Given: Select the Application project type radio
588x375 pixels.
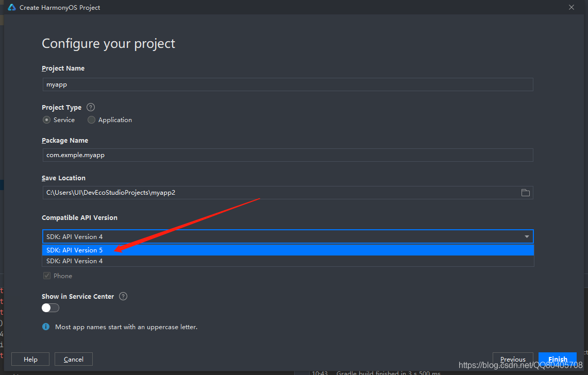Looking at the screenshot, I should pyautogui.click(x=91, y=120).
